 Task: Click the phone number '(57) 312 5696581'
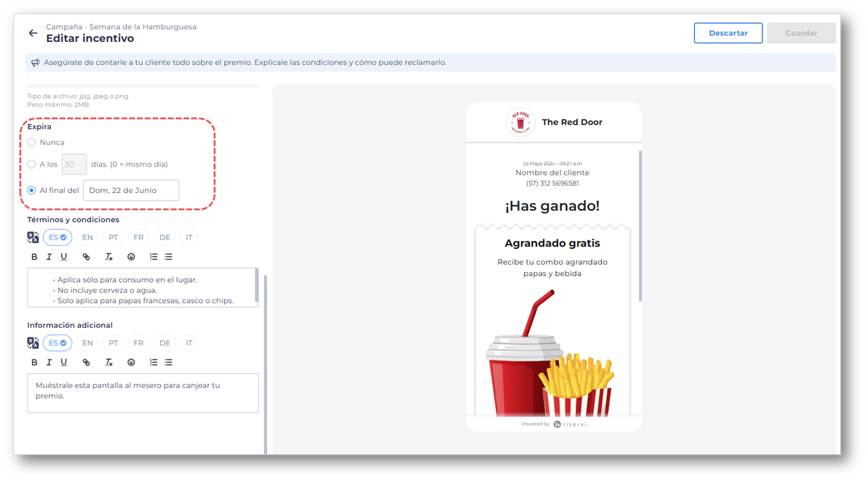click(x=552, y=183)
